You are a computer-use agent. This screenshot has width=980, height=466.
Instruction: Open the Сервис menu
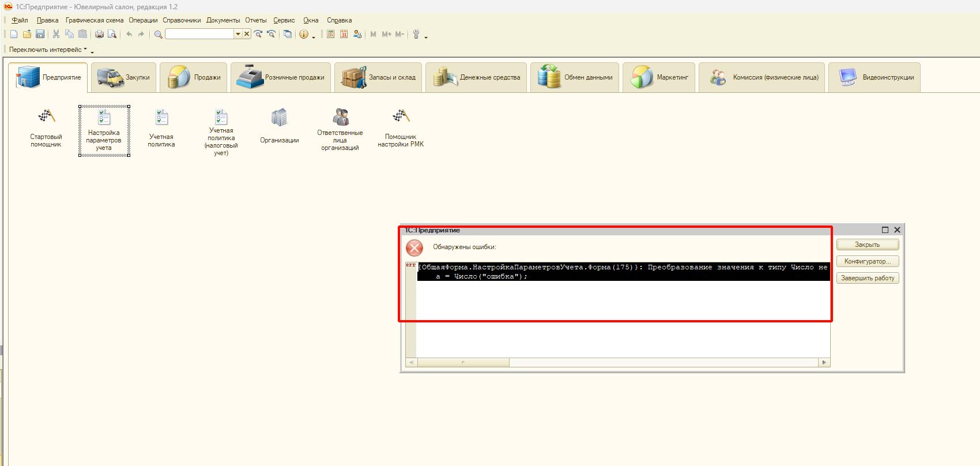point(284,20)
